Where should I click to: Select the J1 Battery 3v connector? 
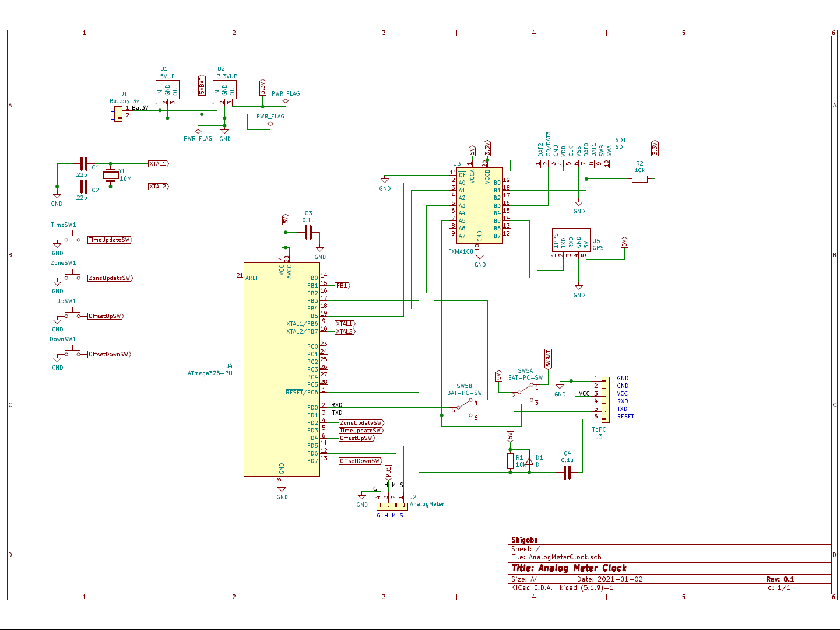point(118,113)
